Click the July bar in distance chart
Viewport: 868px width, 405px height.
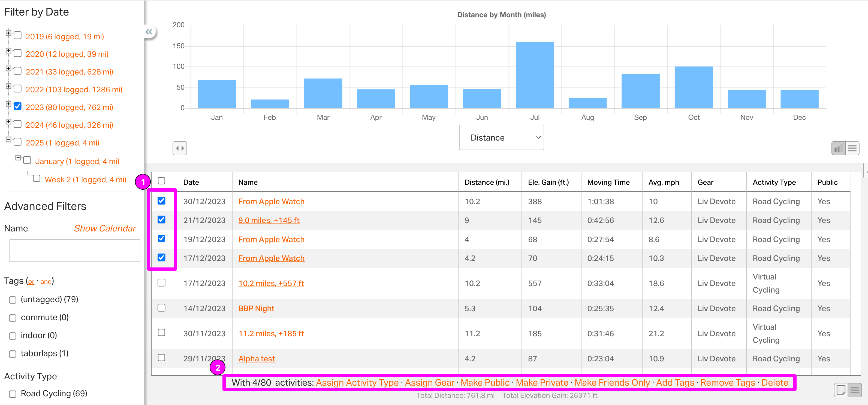tap(534, 75)
